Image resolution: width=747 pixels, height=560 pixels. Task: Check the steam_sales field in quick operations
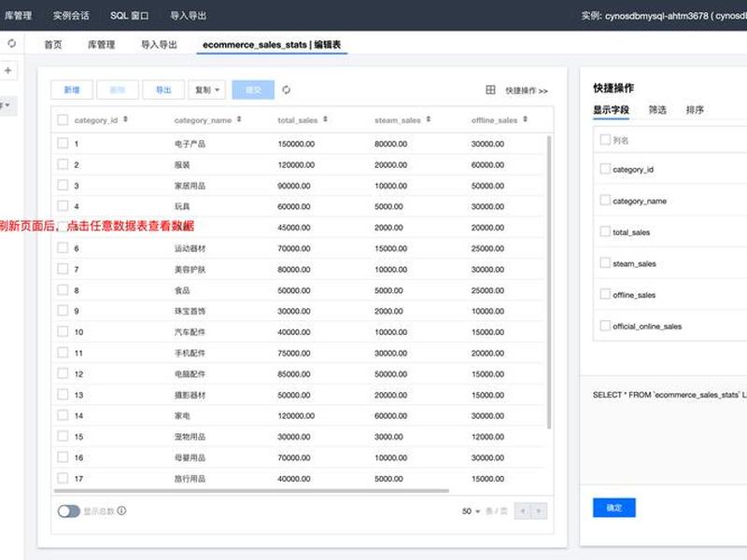tap(605, 263)
